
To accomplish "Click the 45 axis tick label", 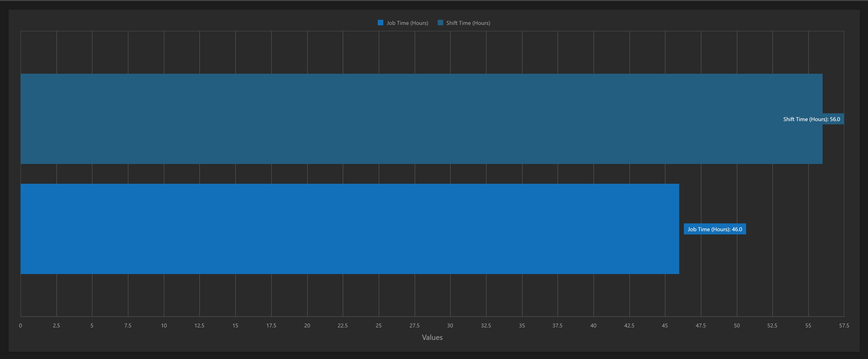I will (x=664, y=325).
